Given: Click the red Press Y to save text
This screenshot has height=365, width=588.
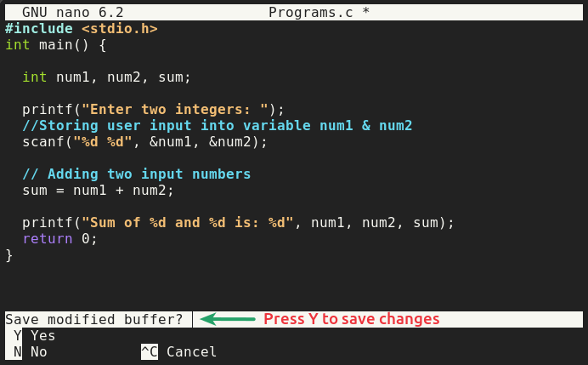Looking at the screenshot, I should (x=352, y=319).
